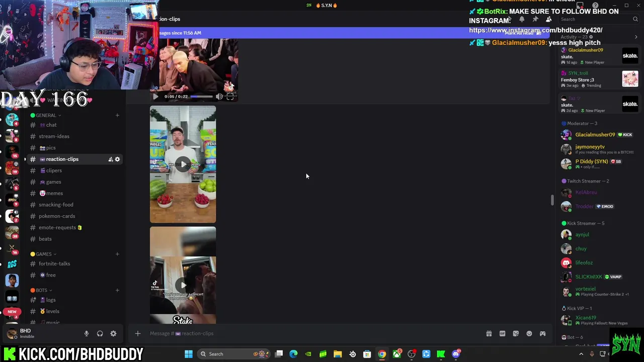Open the emoji picker

point(529,333)
